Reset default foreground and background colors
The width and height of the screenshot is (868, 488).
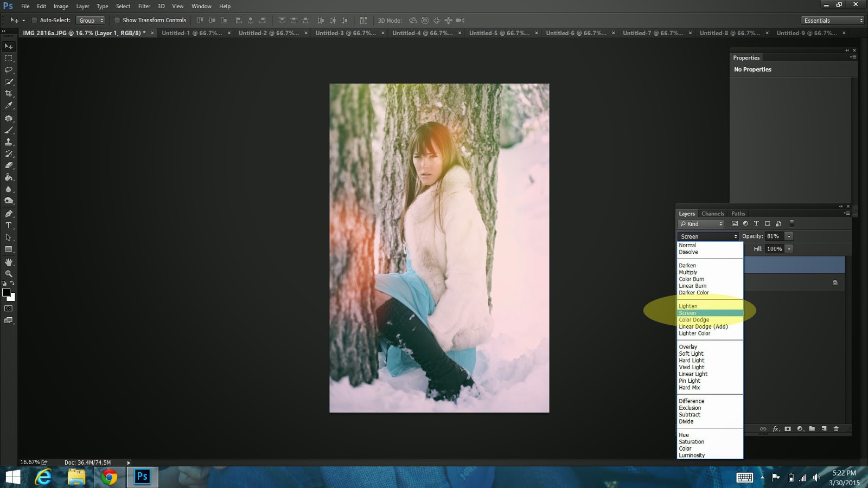tap(4, 284)
